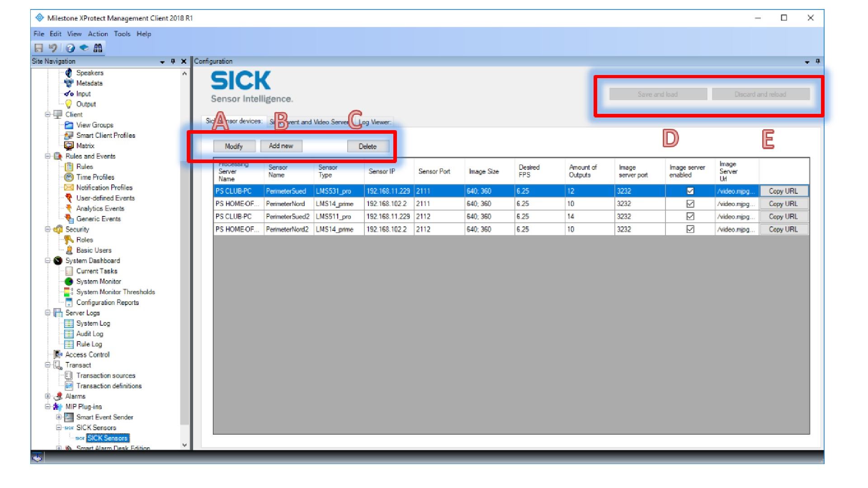Image resolution: width=868 pixels, height=488 pixels.
Task: Select the Metadata node icon
Action: click(69, 83)
